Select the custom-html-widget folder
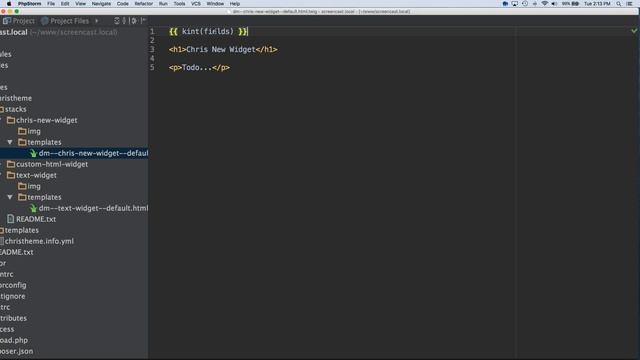The width and height of the screenshot is (640, 360). (x=52, y=164)
